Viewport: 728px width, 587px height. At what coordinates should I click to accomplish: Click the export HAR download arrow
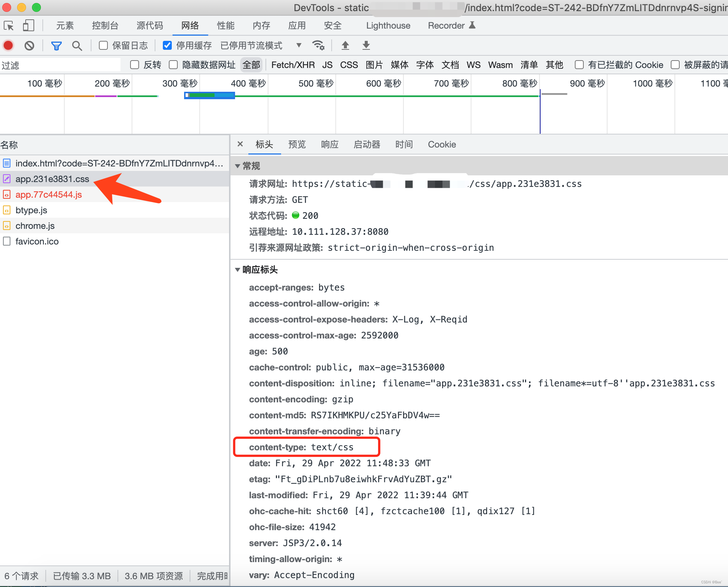coord(366,45)
